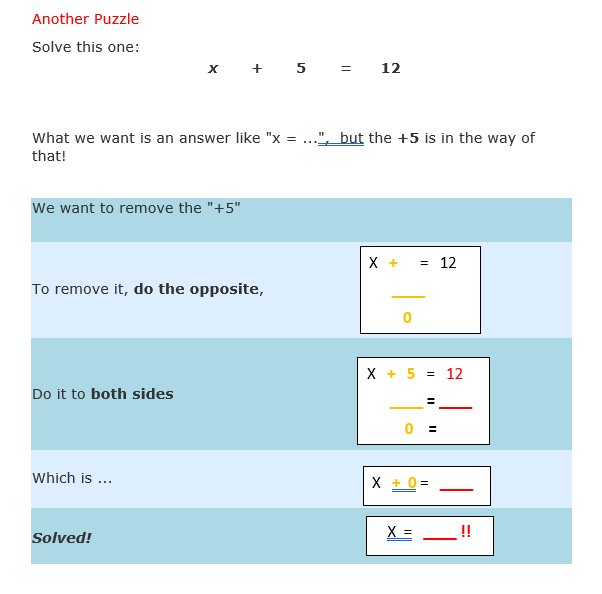The image size is (602, 594).
Task: Click the bold "both sides" text
Action: coord(132,394)
